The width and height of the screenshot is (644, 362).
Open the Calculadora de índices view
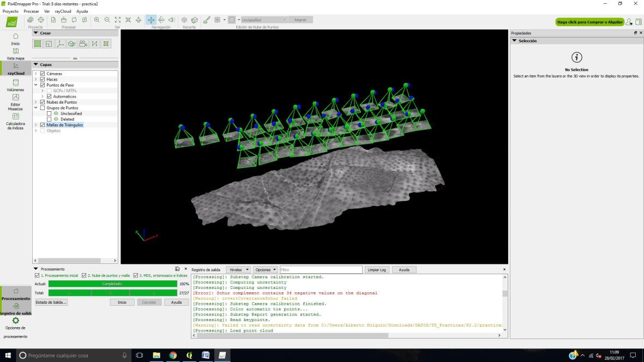tap(16, 120)
